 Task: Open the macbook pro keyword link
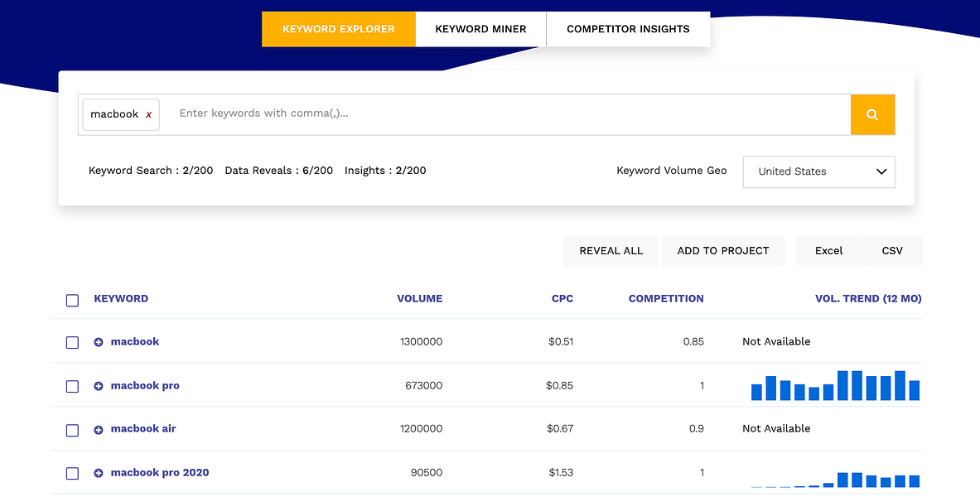point(145,385)
